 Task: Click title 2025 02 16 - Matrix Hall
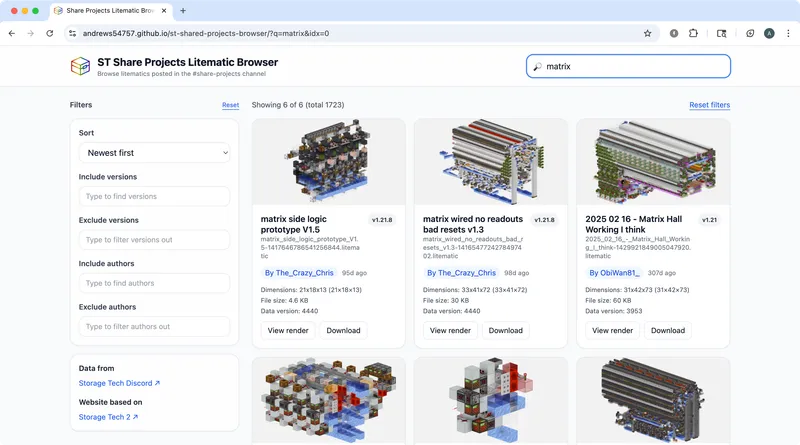[634, 224]
